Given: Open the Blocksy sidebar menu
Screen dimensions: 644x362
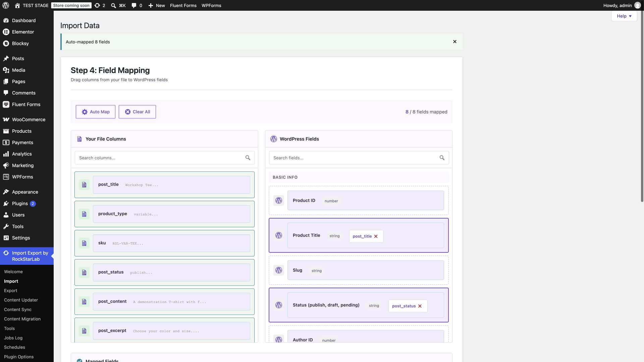Looking at the screenshot, I should pyautogui.click(x=27, y=44).
